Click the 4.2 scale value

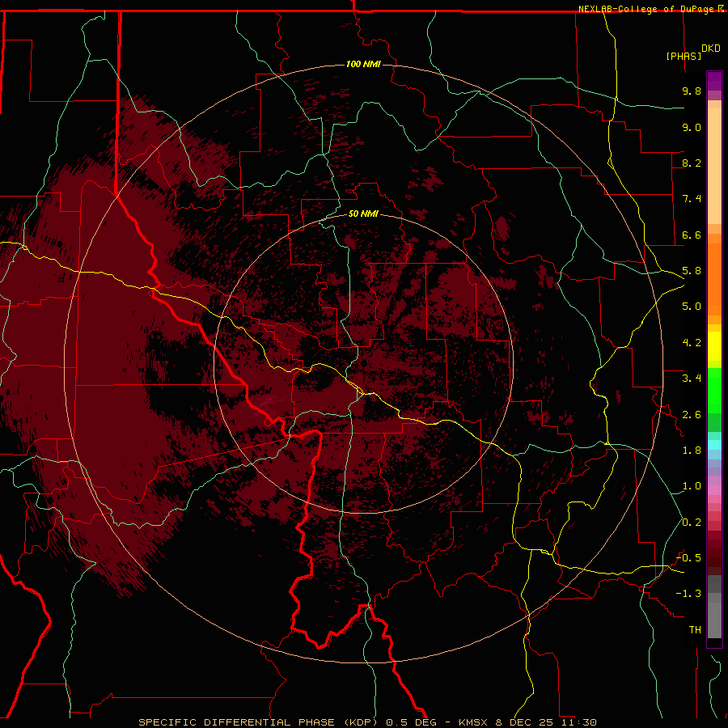[x=692, y=343]
